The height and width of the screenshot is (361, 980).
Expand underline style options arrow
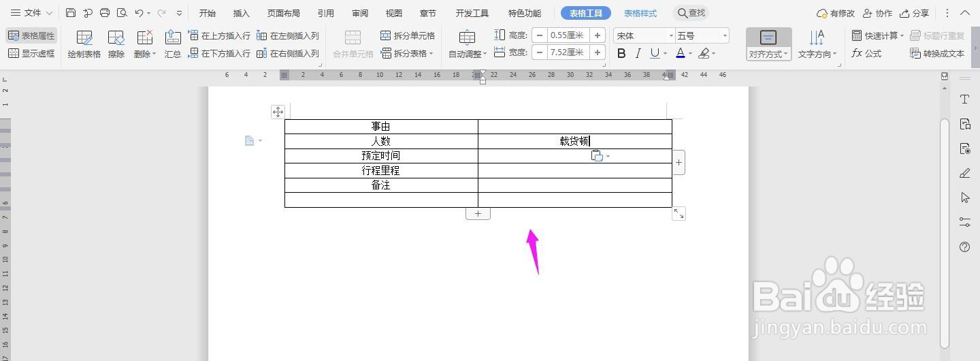[665, 54]
